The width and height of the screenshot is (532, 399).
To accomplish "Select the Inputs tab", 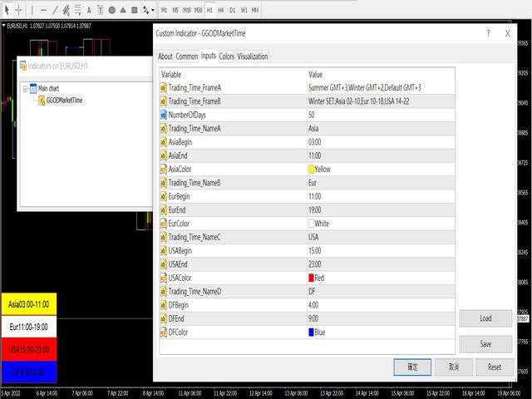I will (x=209, y=56).
